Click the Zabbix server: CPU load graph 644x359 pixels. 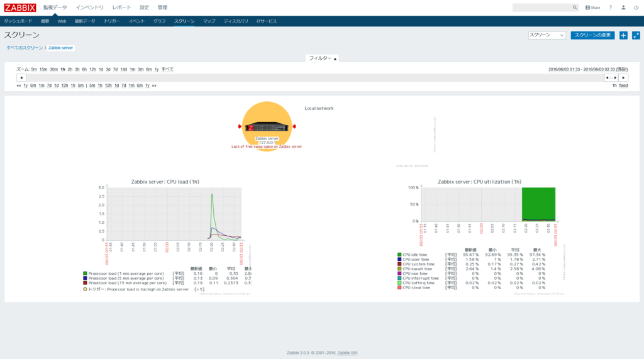pyautogui.click(x=167, y=236)
